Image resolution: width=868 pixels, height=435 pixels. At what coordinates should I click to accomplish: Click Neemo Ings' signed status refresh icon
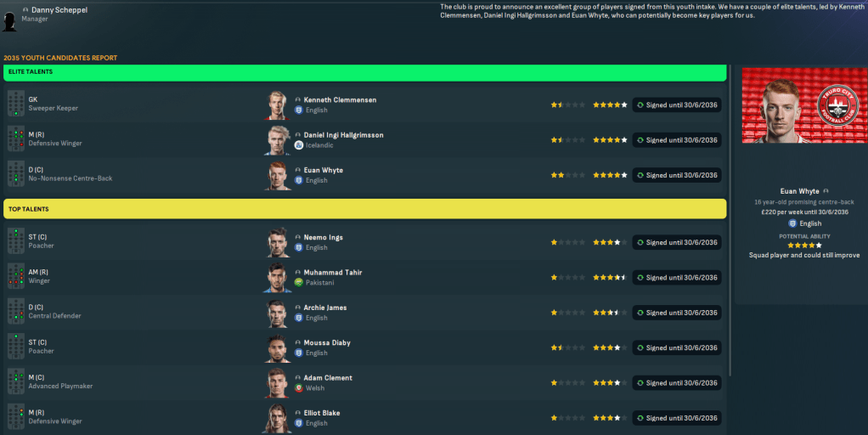640,242
